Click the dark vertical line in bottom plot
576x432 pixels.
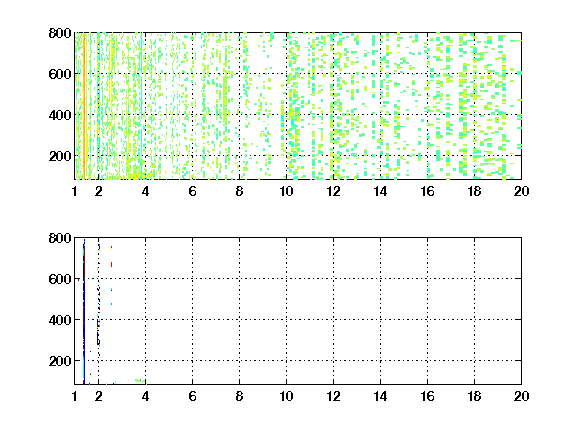(84, 312)
